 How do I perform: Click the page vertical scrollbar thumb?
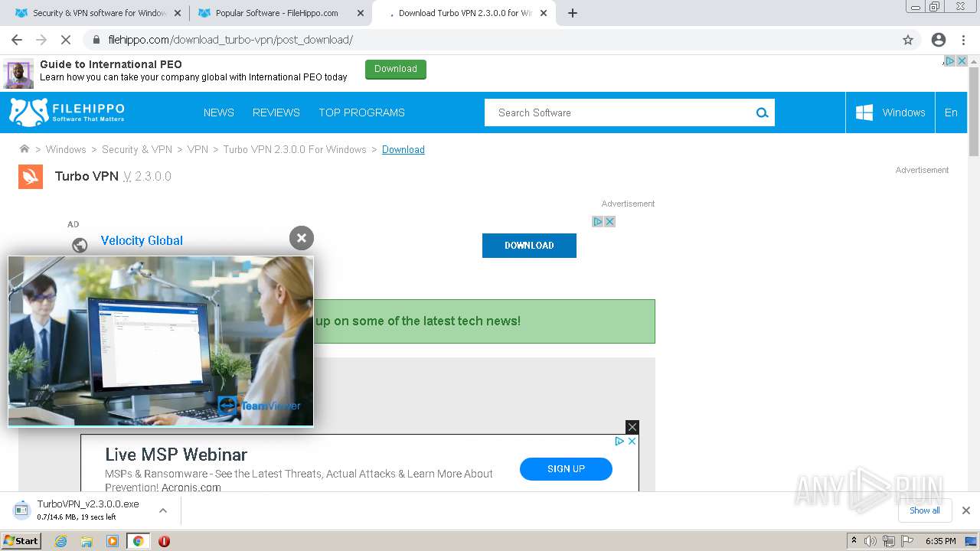(974, 111)
